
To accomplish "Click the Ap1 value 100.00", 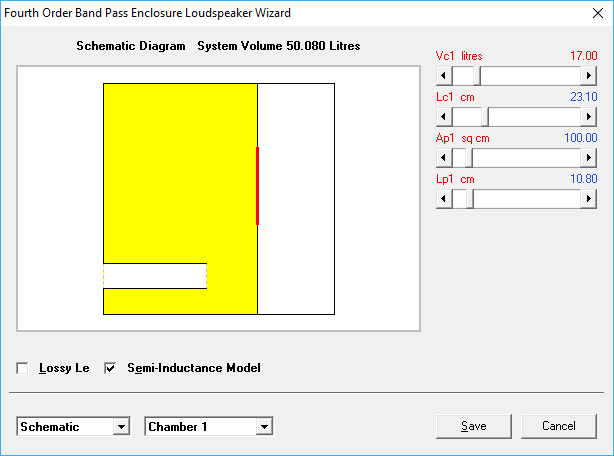I will pyautogui.click(x=581, y=138).
